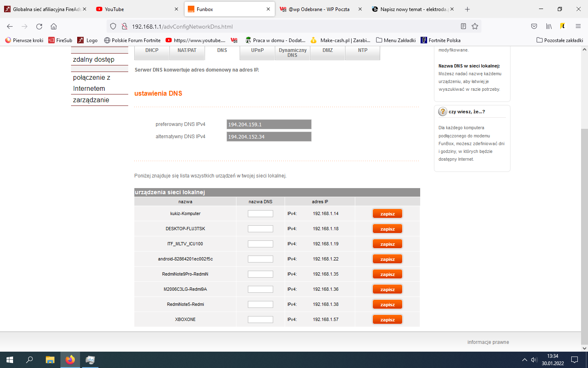
Task: Bookmark this page with the star
Action: point(475,27)
